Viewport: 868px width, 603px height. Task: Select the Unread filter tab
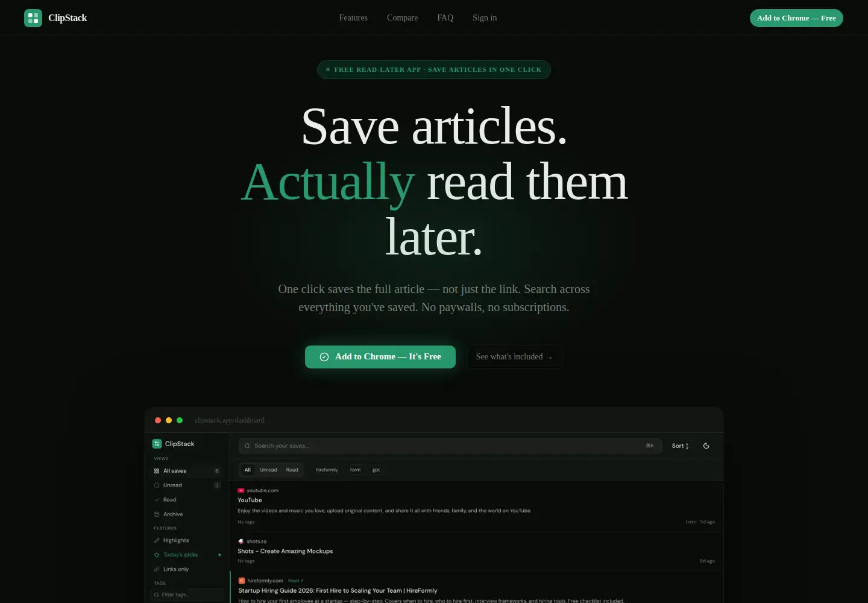268,470
